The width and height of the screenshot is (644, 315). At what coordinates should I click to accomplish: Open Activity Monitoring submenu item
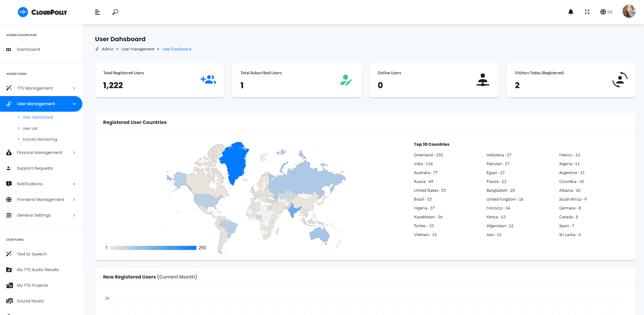click(40, 139)
